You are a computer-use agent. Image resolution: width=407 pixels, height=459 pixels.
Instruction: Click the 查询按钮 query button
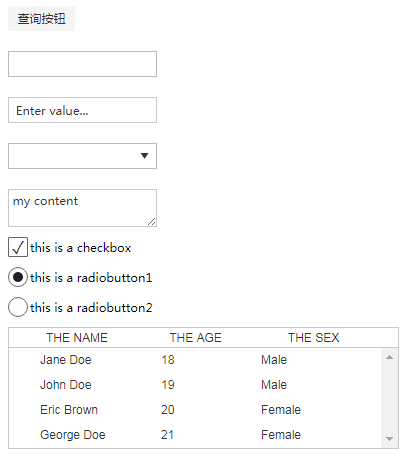click(x=41, y=18)
